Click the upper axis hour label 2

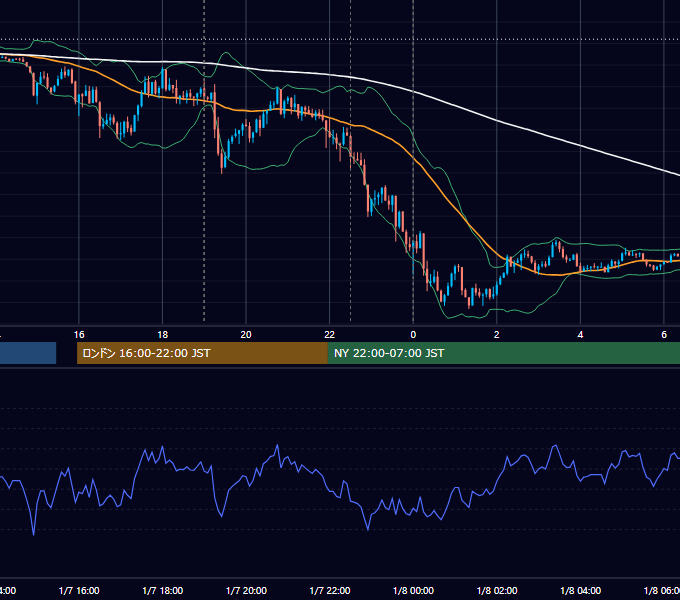point(497,335)
